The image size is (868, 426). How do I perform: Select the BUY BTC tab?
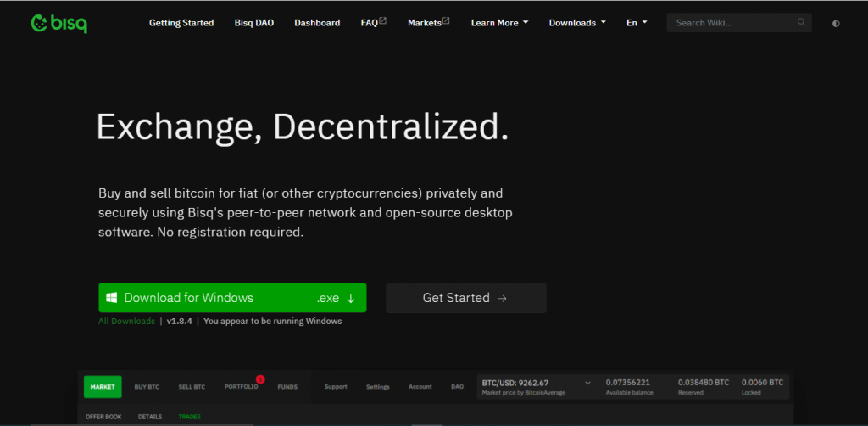(147, 387)
